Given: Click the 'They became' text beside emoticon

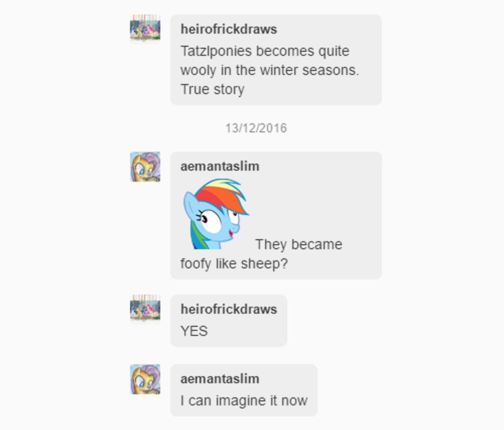Looking at the screenshot, I should [299, 245].
